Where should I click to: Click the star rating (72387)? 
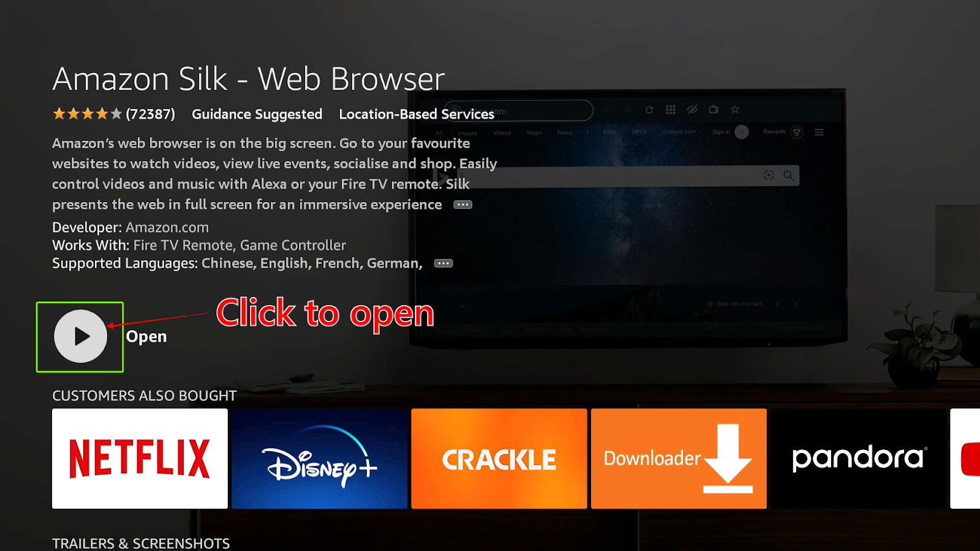click(114, 114)
